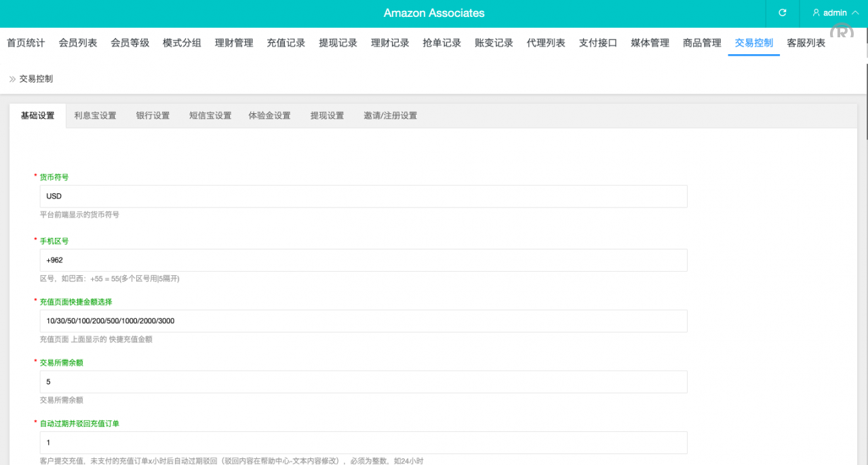Focus the 手机区号 field with +962

pos(363,260)
